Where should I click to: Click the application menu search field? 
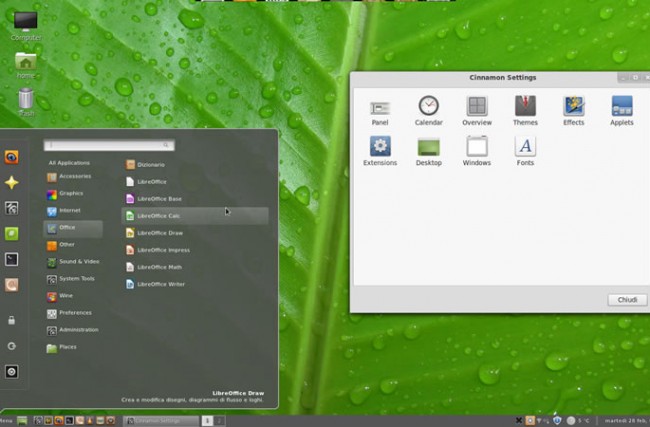pos(110,145)
